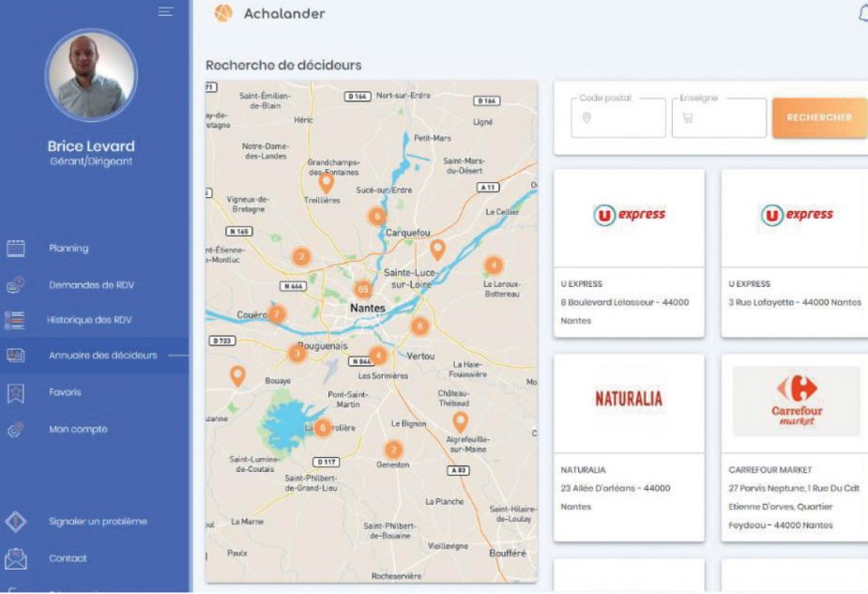Click the Contact envelope icon
868x594 pixels.
pyautogui.click(x=16, y=558)
